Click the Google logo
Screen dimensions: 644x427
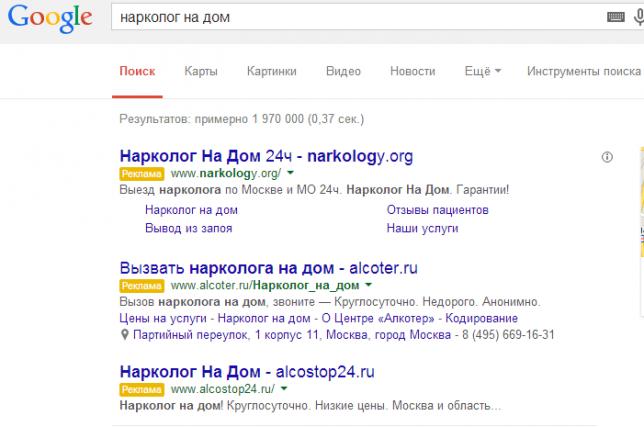50,18
